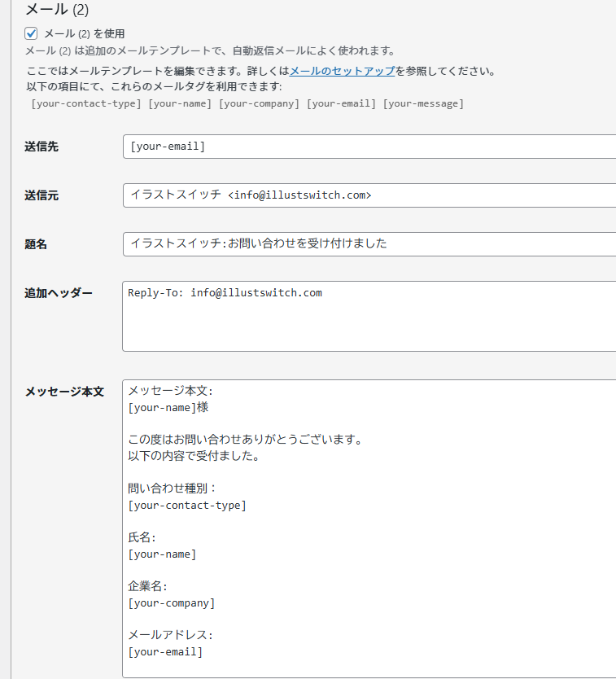Click the メール (2) section heading

57,10
